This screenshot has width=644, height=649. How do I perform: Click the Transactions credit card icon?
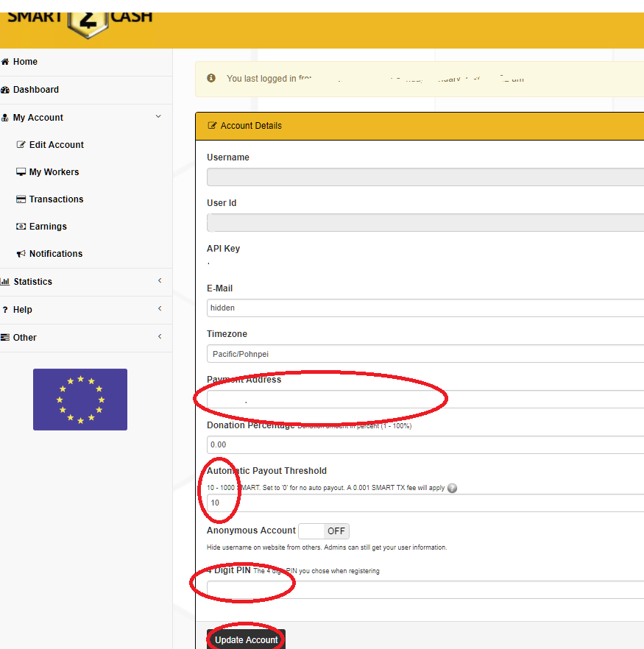tap(21, 199)
